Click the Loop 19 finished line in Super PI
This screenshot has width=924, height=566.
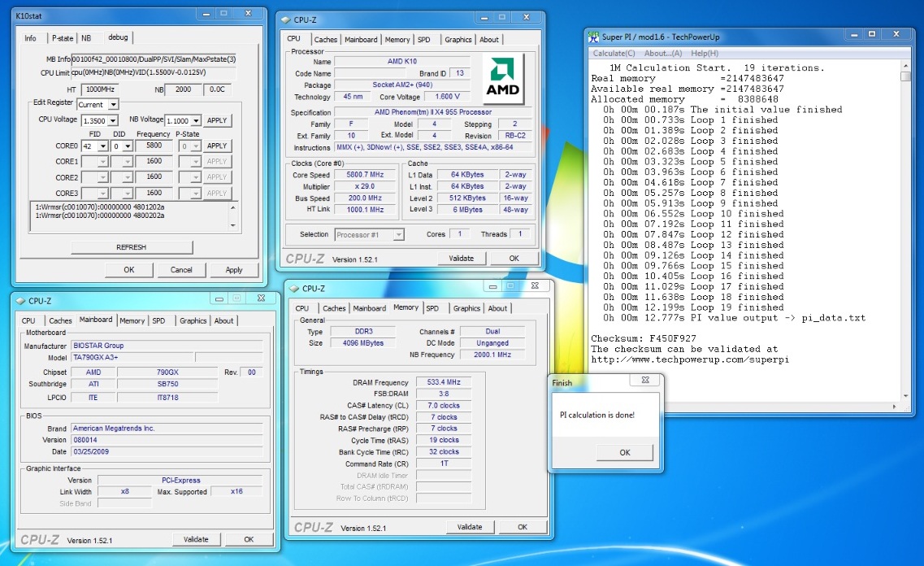click(x=693, y=307)
